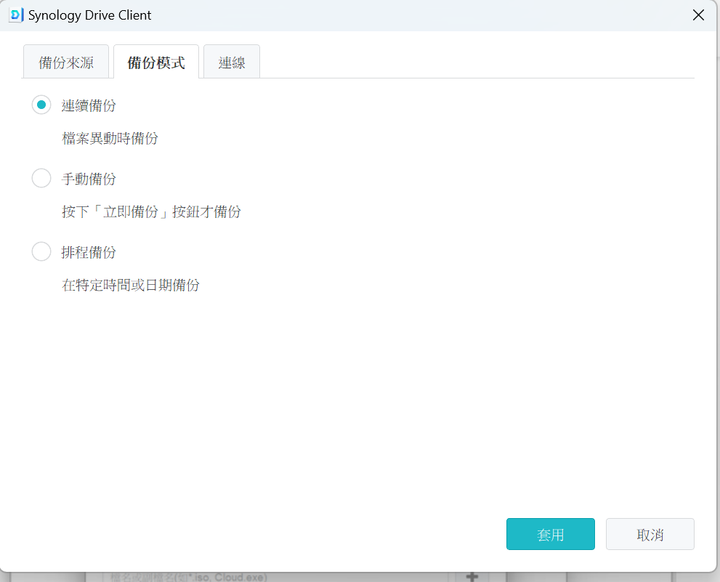The width and height of the screenshot is (720, 582).
Task: Click the 在特定時間或日期備份 description
Action: [131, 285]
